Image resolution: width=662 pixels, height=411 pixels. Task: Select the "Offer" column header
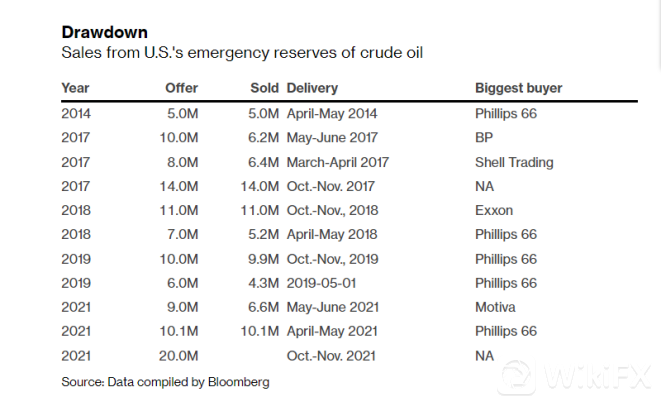tap(181, 88)
